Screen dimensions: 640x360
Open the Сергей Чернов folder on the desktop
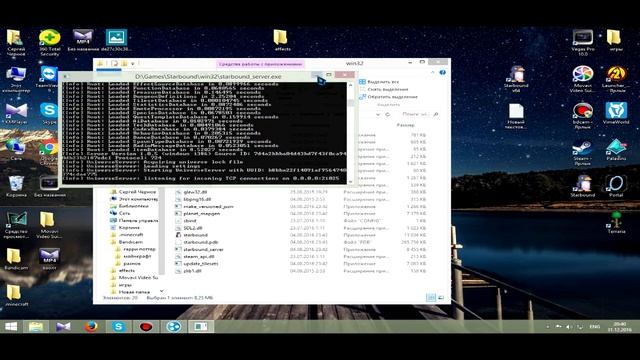[16, 42]
